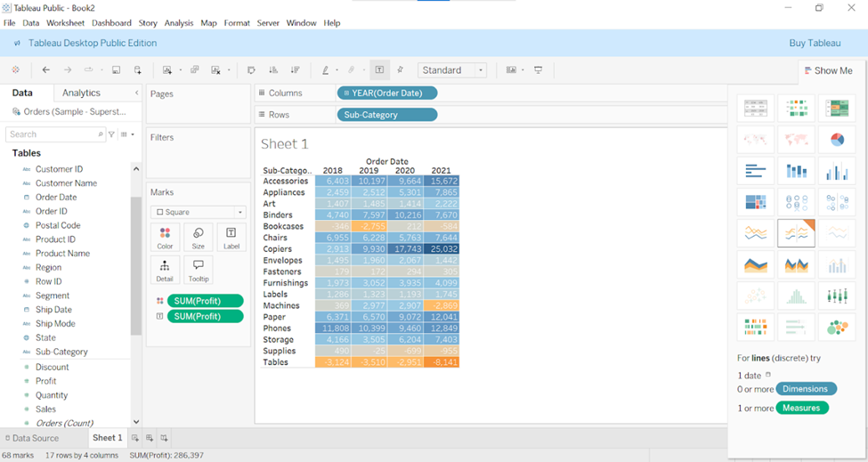
Task: Click the Undo back arrow in toolbar
Action: click(x=46, y=69)
